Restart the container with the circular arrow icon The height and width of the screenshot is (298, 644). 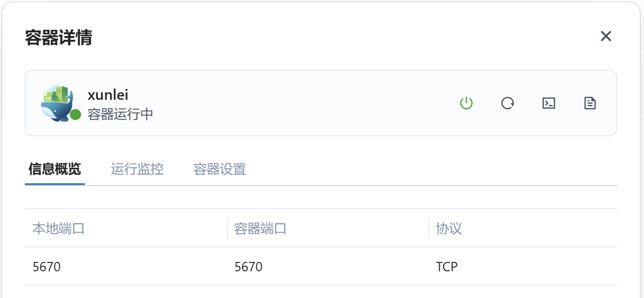click(x=507, y=103)
